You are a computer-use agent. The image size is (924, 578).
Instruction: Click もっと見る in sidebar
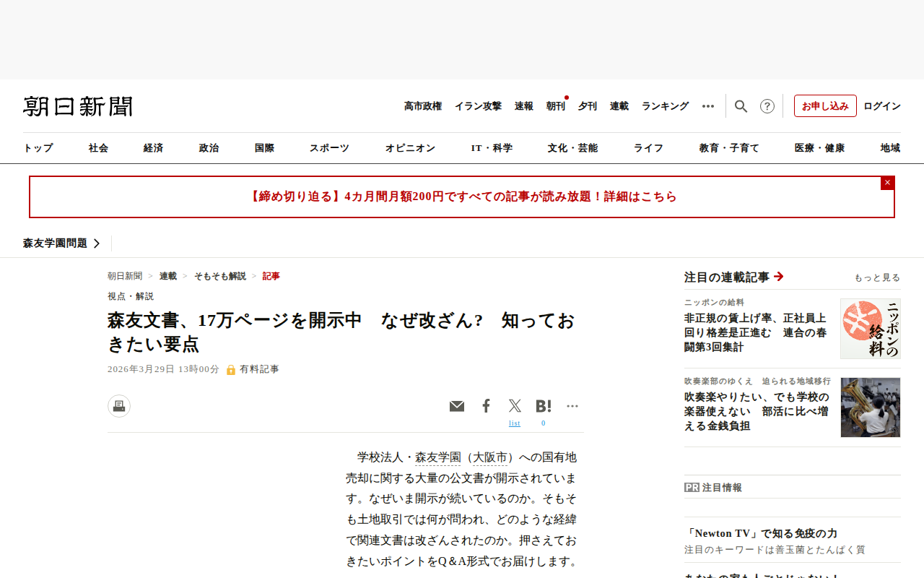(877, 277)
